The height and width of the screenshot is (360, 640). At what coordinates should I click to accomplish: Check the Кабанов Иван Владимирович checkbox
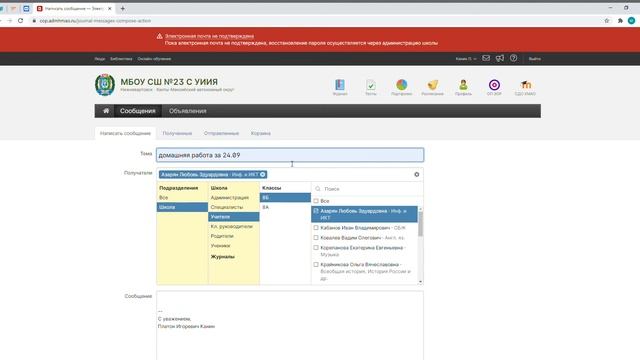(x=316, y=228)
